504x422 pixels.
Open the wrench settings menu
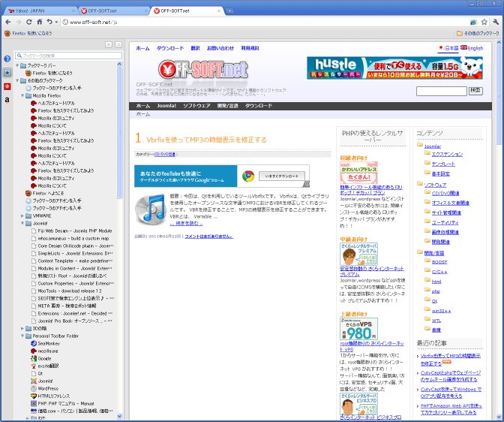(496, 23)
